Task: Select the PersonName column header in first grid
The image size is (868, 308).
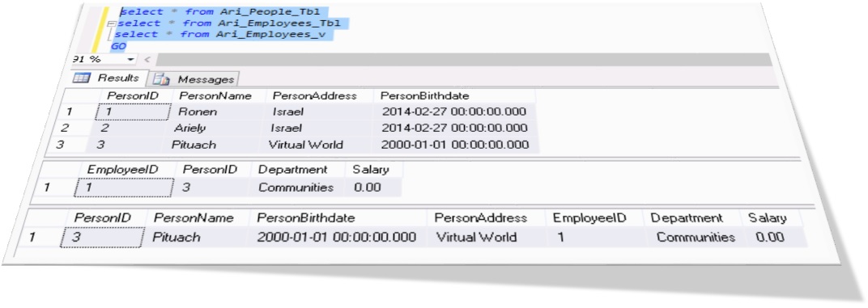Action: (x=215, y=95)
